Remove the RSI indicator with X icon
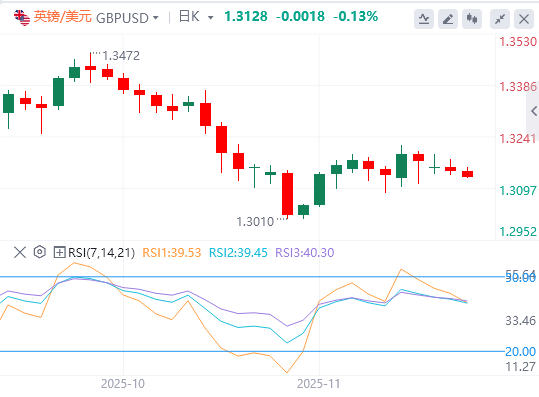 click(x=20, y=252)
